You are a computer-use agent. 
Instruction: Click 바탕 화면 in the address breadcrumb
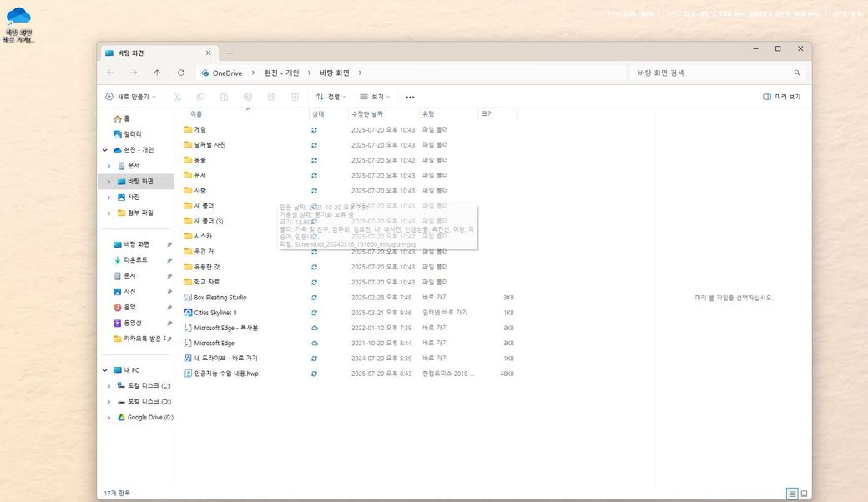point(335,73)
